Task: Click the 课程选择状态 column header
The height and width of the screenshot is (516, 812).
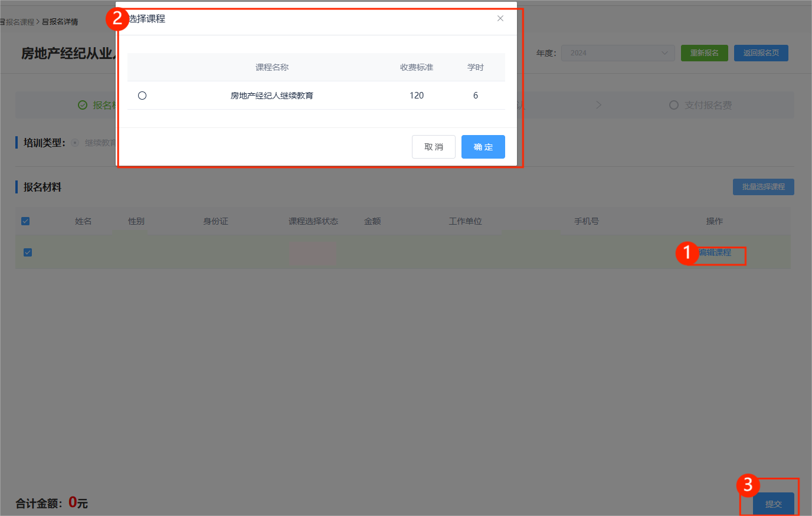Action: coord(313,221)
